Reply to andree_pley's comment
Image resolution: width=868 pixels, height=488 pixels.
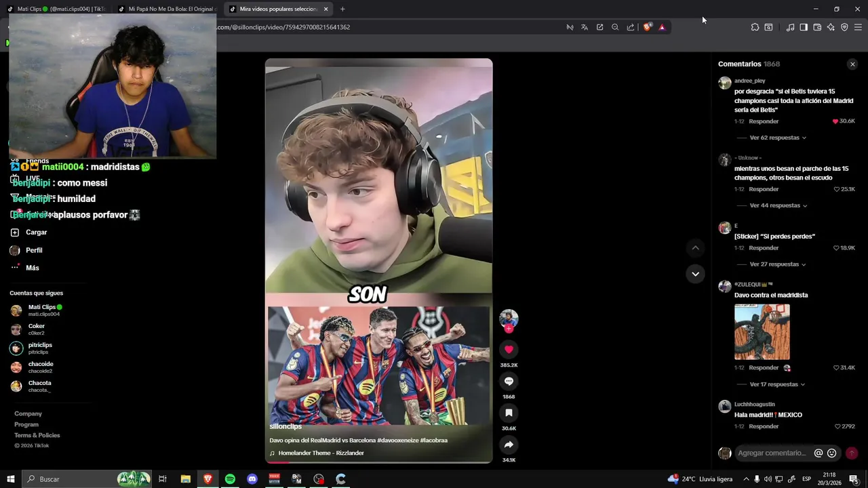click(764, 121)
